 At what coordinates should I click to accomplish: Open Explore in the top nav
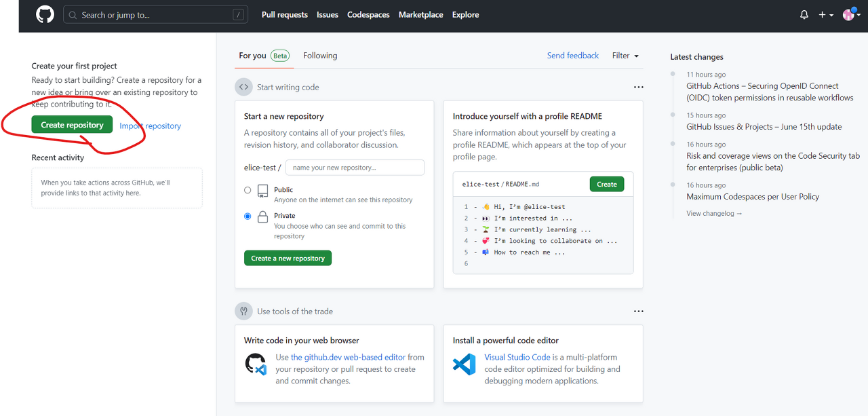pyautogui.click(x=466, y=14)
